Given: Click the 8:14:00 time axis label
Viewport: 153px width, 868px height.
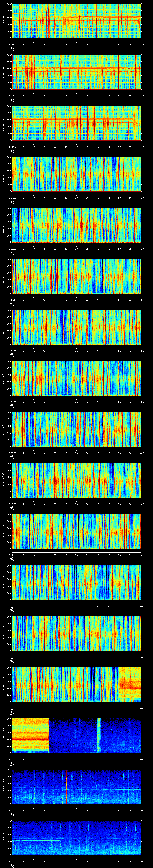Looking at the screenshot, I should point(12,708).
